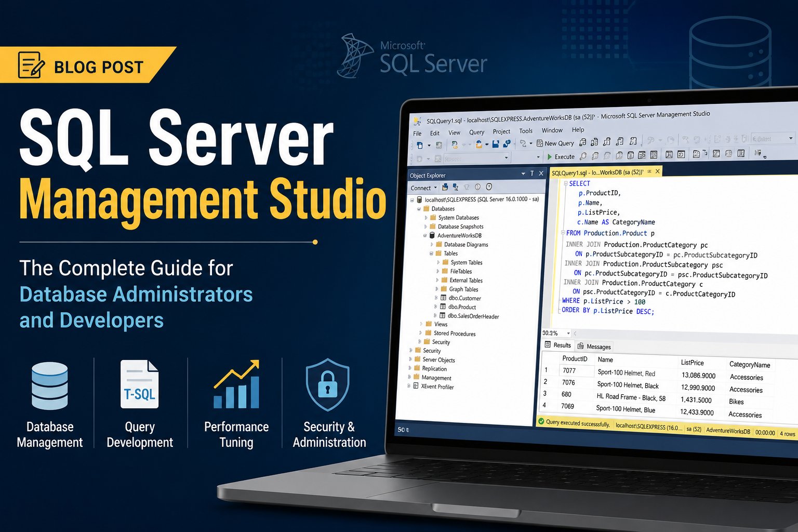Open the Window menu
Screen dimensions: 798x532
(x=552, y=130)
